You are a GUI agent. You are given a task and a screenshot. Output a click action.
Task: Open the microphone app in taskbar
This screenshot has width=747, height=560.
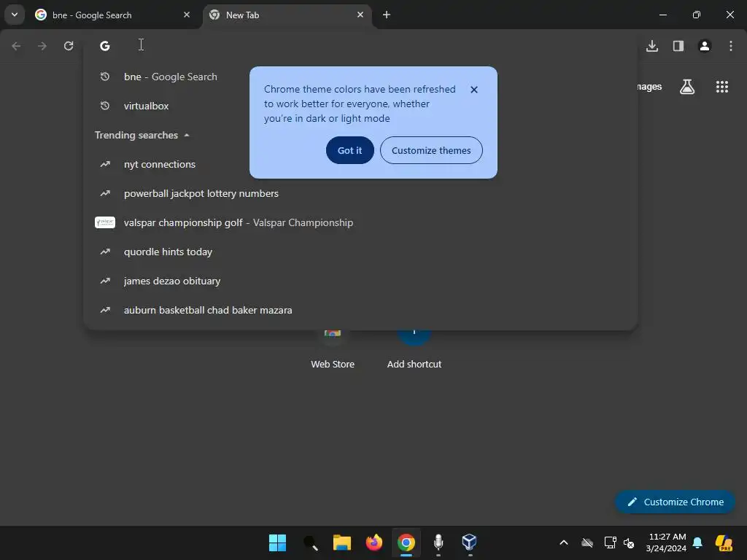(438, 542)
